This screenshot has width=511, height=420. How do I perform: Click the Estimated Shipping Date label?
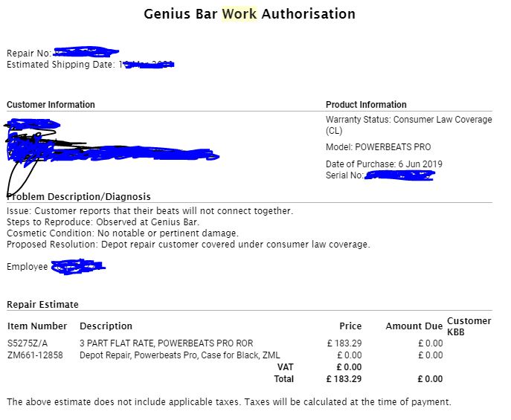(x=61, y=65)
